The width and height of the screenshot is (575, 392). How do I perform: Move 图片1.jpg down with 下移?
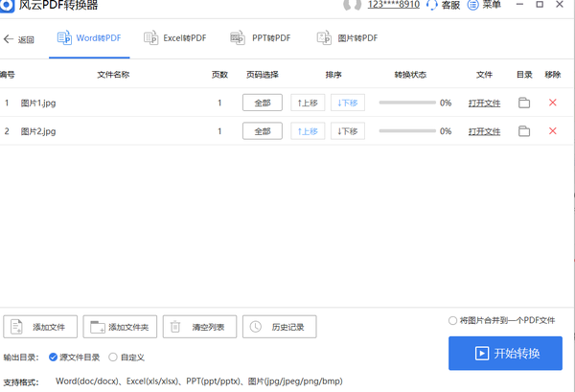348,103
